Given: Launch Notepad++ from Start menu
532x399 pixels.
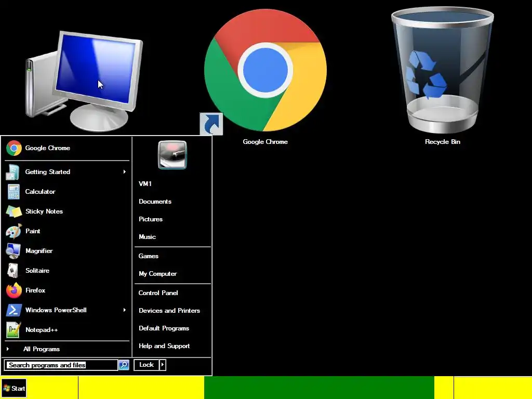Looking at the screenshot, I should tap(67, 329).
